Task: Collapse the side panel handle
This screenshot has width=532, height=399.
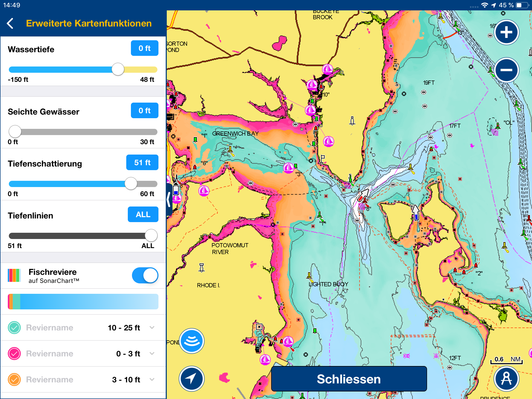Action: tap(169, 199)
